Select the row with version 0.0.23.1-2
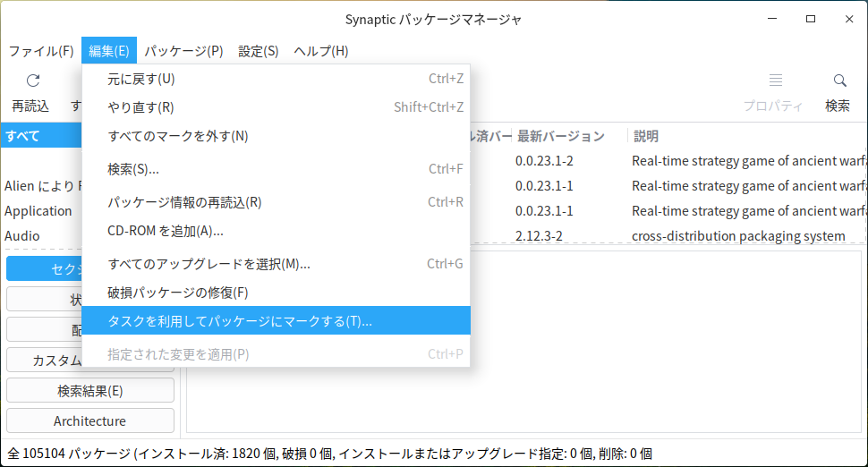 tap(668, 161)
